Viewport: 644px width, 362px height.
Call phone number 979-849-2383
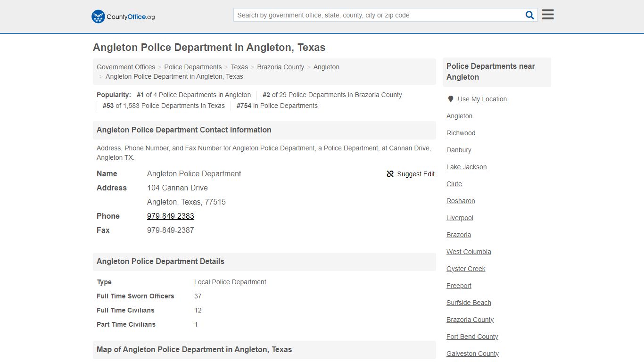pyautogui.click(x=171, y=216)
